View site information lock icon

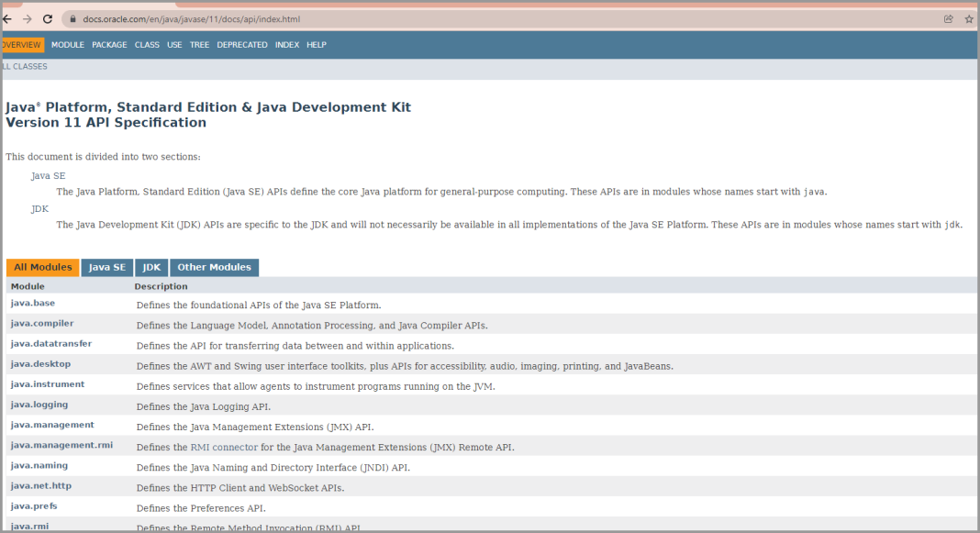[x=72, y=18]
